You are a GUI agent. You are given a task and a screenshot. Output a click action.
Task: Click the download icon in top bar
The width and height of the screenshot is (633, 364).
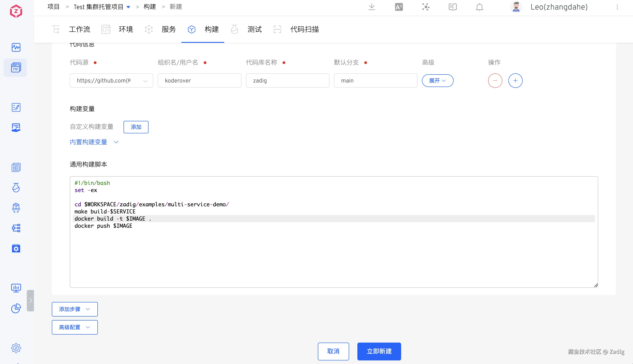tap(372, 7)
